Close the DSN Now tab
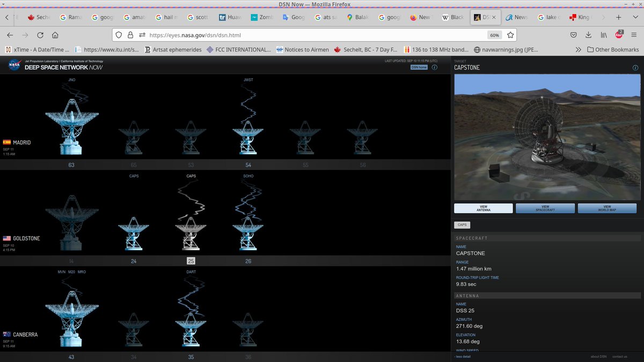This screenshot has height=362, width=644. (x=494, y=17)
